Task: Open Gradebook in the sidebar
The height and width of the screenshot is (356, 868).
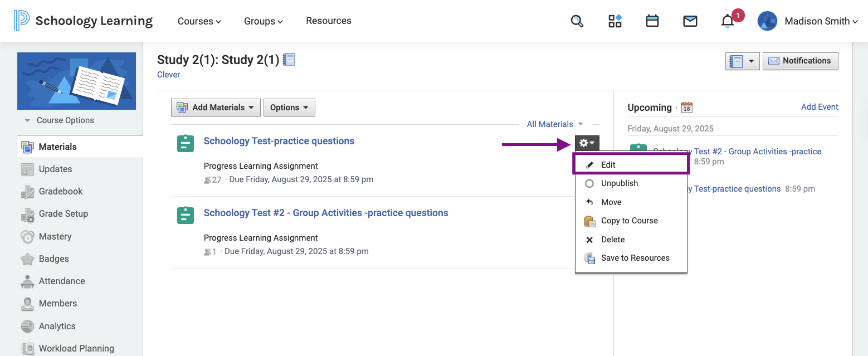Action: (61, 192)
